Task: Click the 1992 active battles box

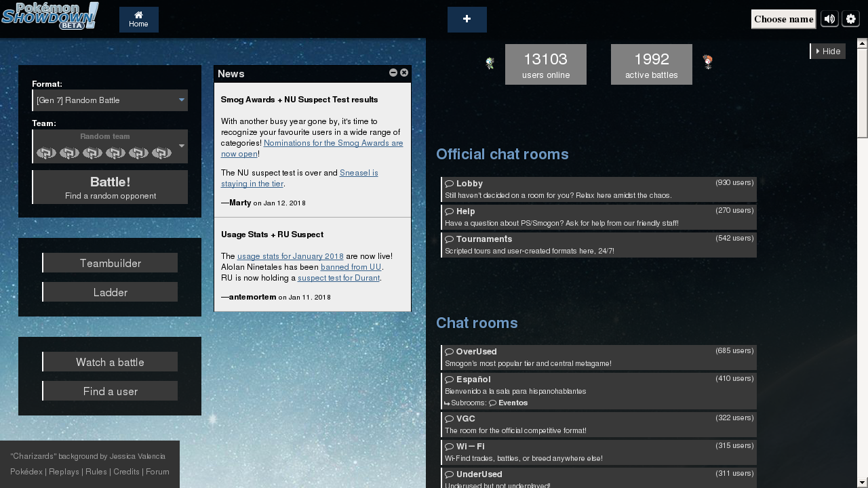Action: (x=652, y=64)
